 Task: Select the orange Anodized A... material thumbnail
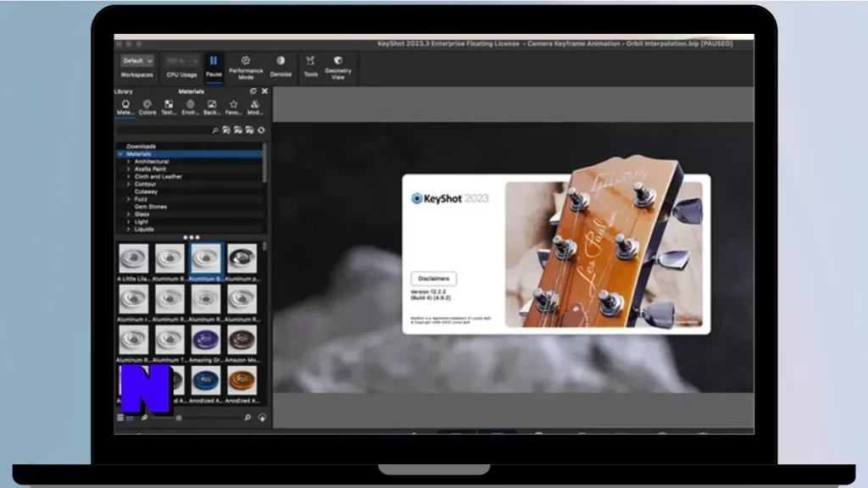(x=242, y=380)
